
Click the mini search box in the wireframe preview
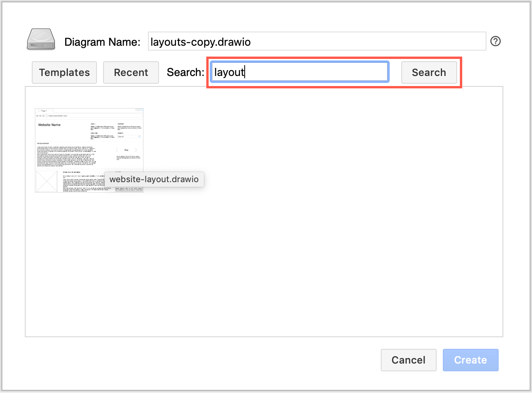[x=129, y=136]
